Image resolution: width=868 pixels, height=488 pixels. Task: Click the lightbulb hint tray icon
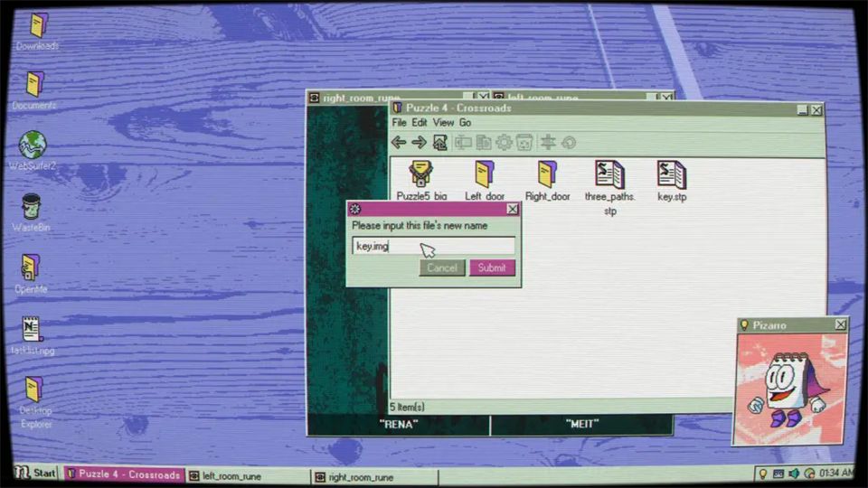(x=763, y=474)
